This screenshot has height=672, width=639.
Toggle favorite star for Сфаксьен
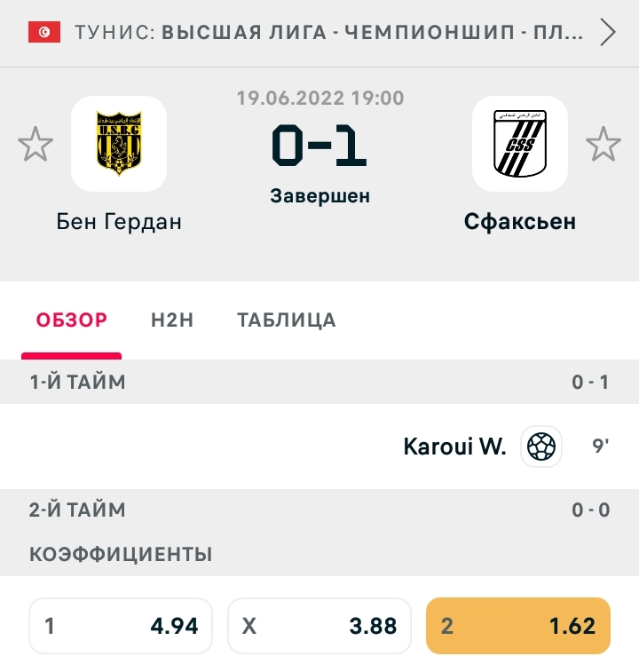tap(603, 145)
